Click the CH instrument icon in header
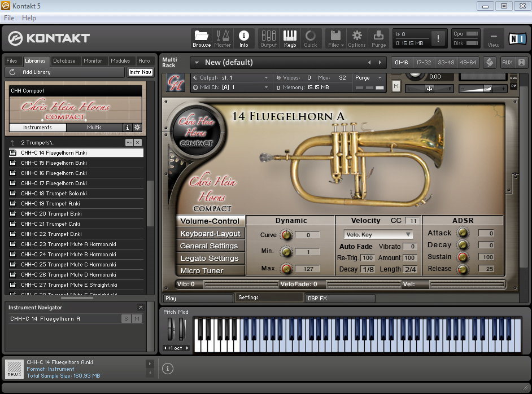The width and height of the screenshot is (532, 394). click(x=175, y=82)
